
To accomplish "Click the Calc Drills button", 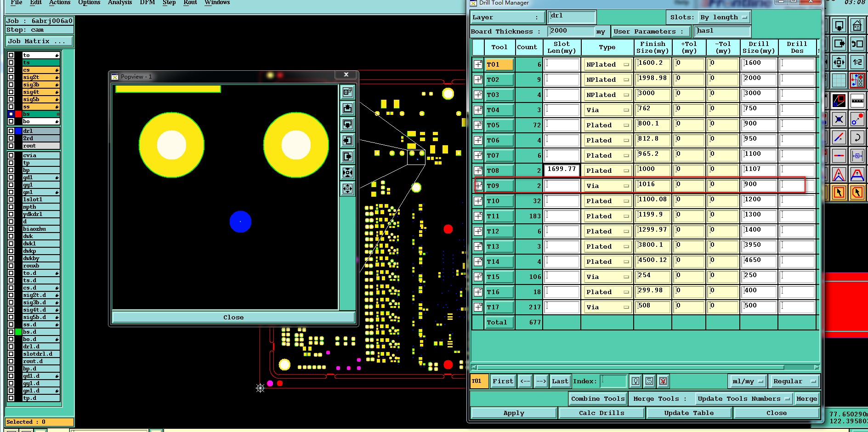I will click(601, 413).
